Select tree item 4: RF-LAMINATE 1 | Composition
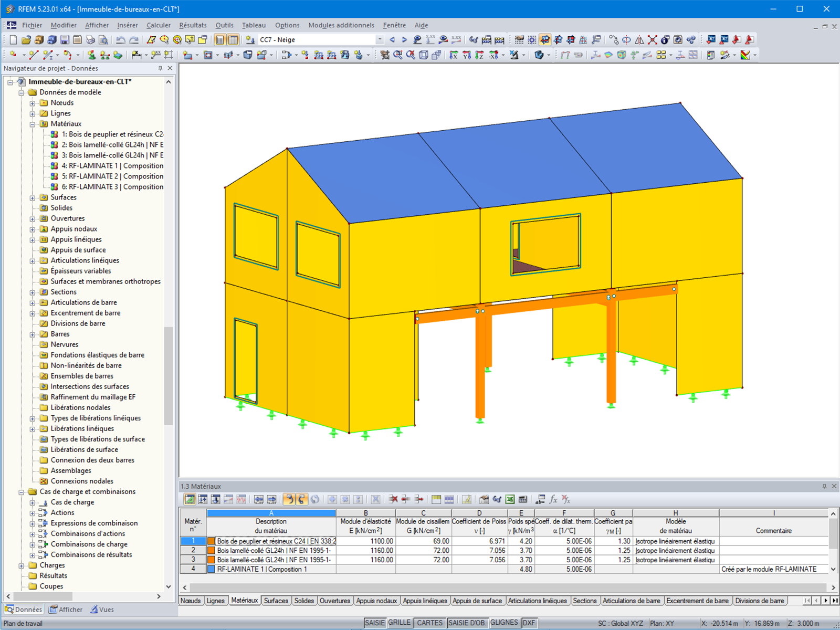The height and width of the screenshot is (630, 840). click(112, 166)
